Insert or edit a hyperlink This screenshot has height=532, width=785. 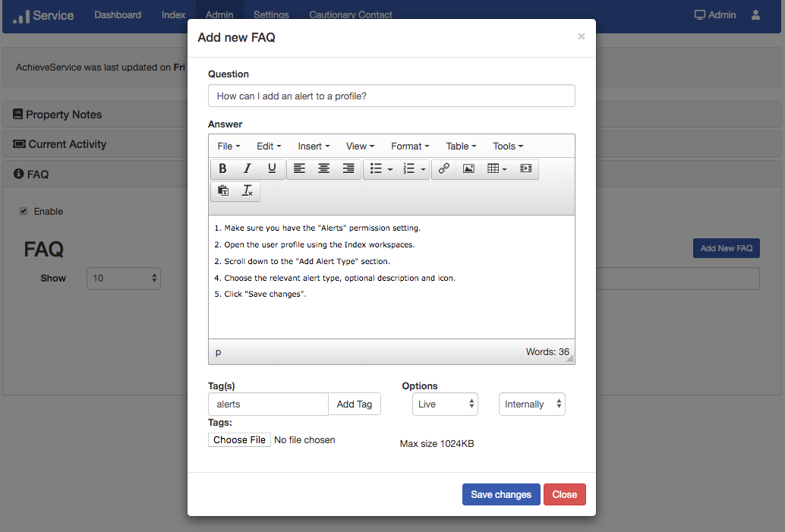(444, 168)
